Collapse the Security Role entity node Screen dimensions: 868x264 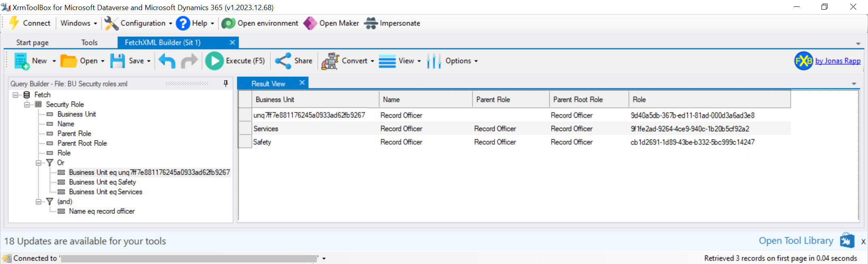pyautogui.click(x=27, y=105)
